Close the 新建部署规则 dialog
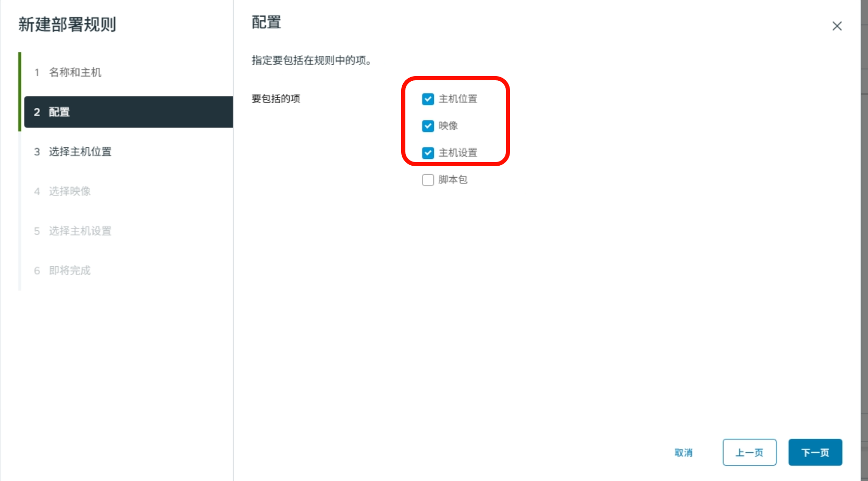The width and height of the screenshot is (868, 481). tap(837, 26)
